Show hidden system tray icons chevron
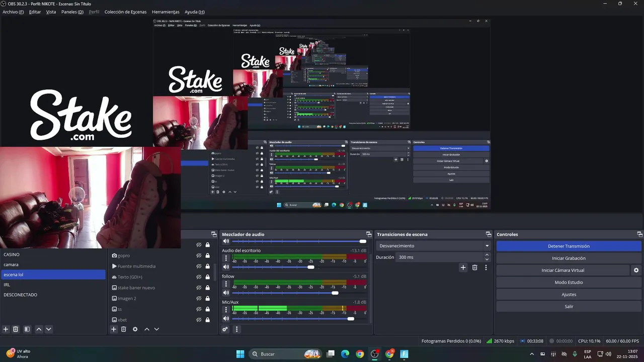The width and height of the screenshot is (644, 362). click(532, 354)
